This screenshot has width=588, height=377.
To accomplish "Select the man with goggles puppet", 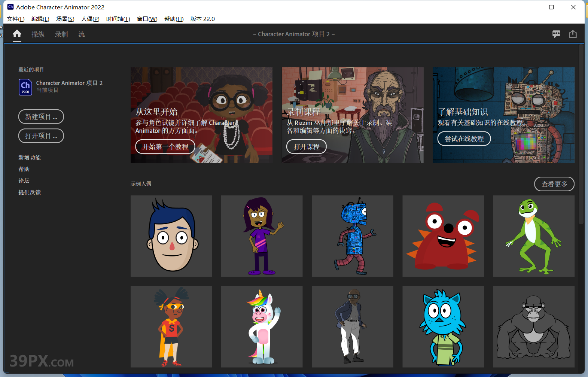I will (353, 327).
